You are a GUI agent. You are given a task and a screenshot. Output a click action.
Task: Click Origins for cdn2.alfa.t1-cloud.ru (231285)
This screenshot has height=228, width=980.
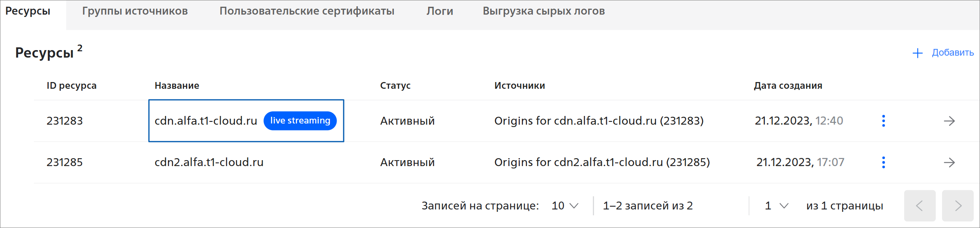point(602,162)
